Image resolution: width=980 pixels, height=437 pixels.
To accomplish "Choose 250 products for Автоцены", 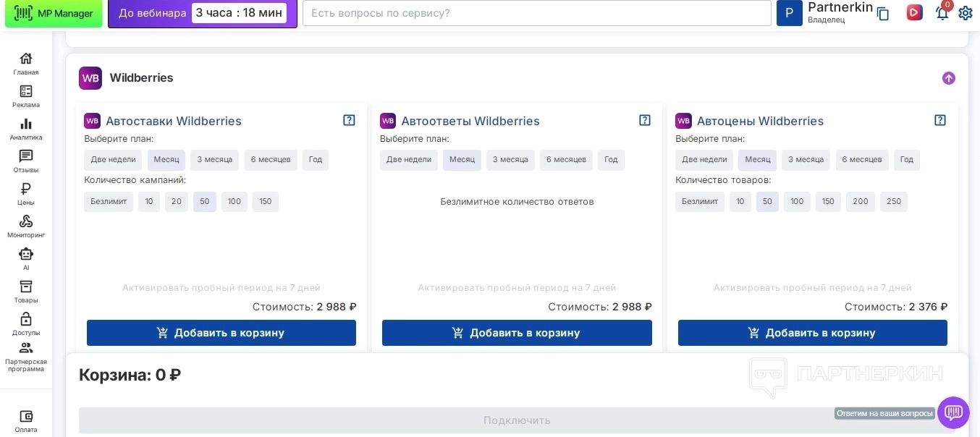I will pos(894,202).
